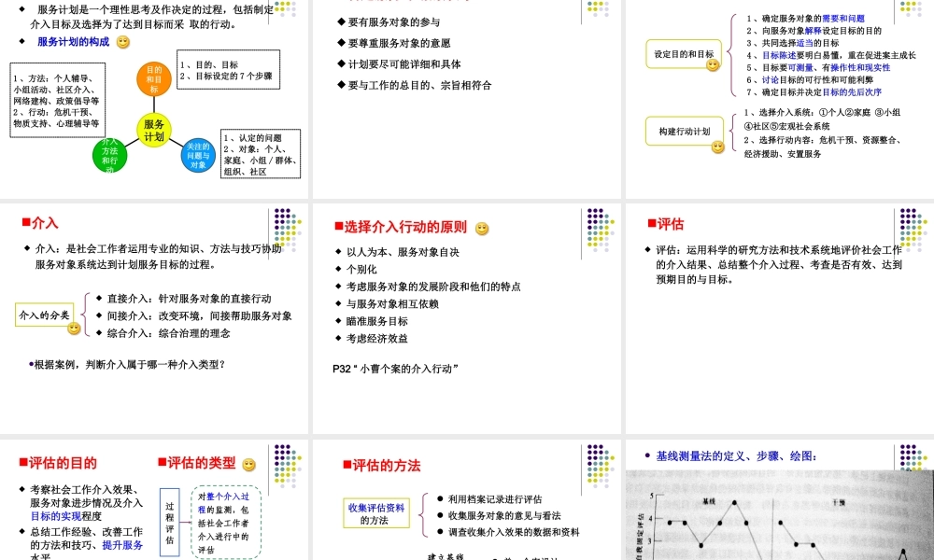934x560 pixels.
Task: Click the smiley inside 构建行动计划 box
Action: [717, 146]
